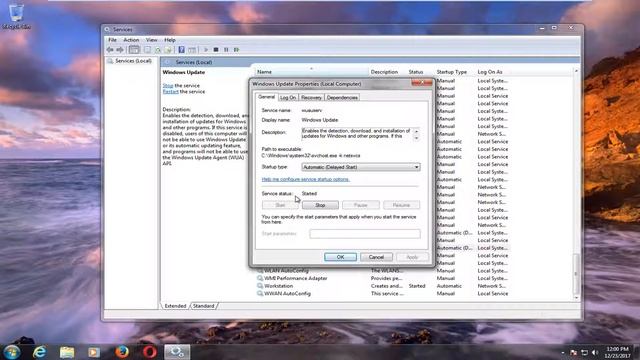Click the Resume button in Properties dialog
Viewport: 640px width, 360px height.
tap(401, 205)
